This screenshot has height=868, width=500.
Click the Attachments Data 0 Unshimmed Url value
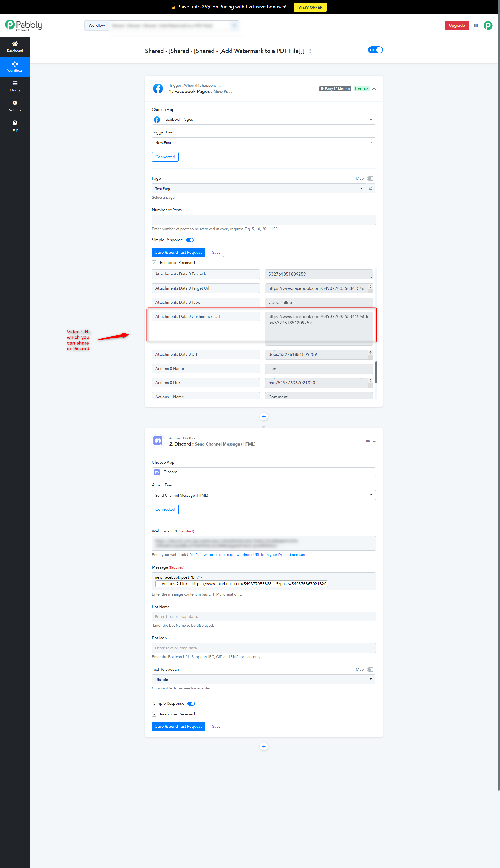pos(319,328)
